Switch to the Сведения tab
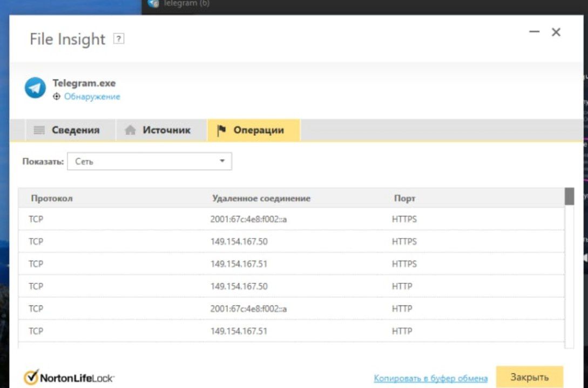Image resolution: width=588 pixels, height=388 pixels. click(71, 130)
